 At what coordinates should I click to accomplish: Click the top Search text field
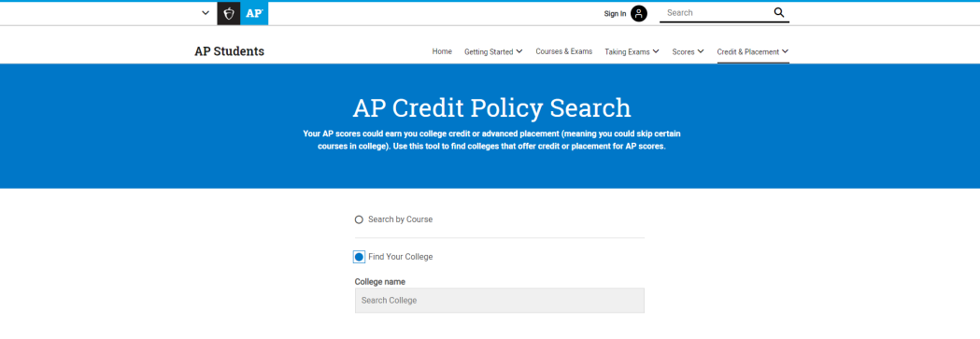pos(717,12)
